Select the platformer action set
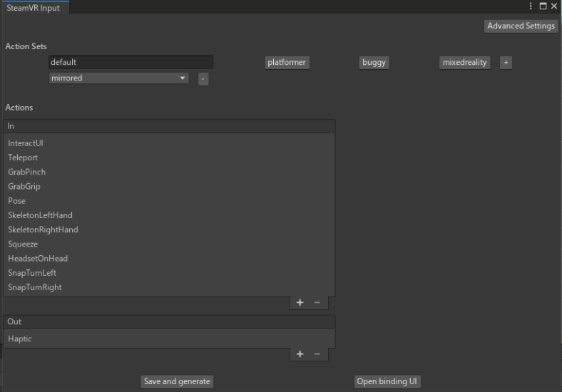The width and height of the screenshot is (562, 392). (x=287, y=62)
